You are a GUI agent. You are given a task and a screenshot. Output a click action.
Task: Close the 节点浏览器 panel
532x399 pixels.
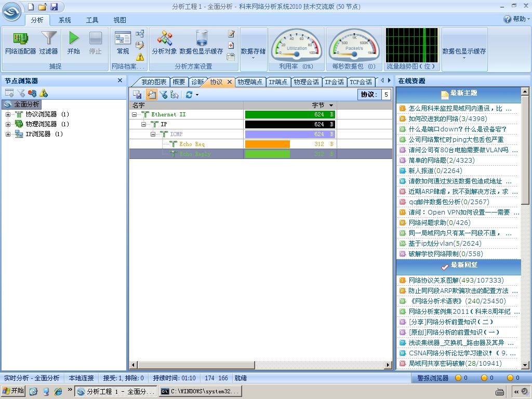(x=120, y=81)
